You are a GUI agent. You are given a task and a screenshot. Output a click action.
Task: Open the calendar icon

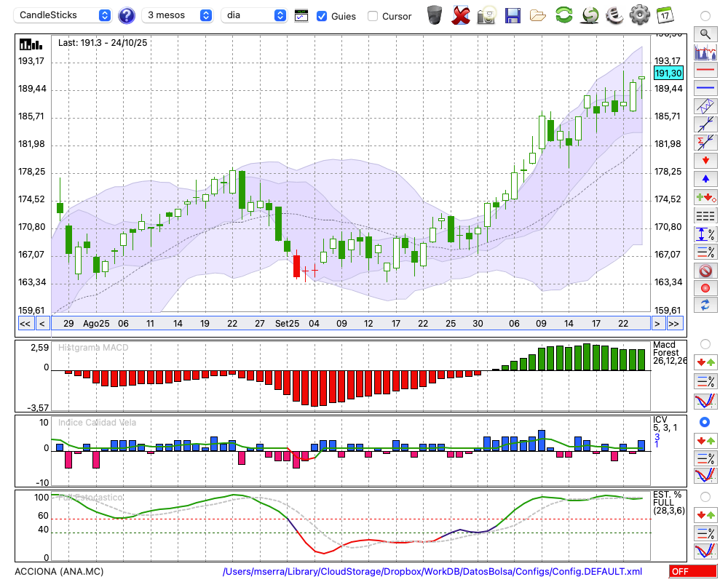(665, 15)
